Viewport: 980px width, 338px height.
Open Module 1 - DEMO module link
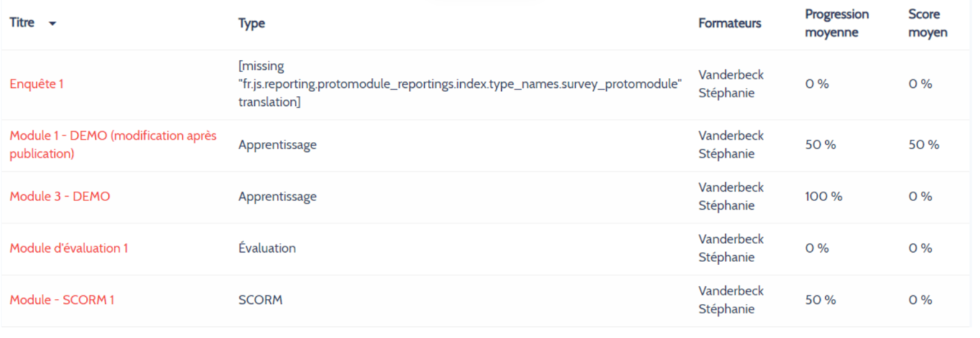click(x=113, y=144)
